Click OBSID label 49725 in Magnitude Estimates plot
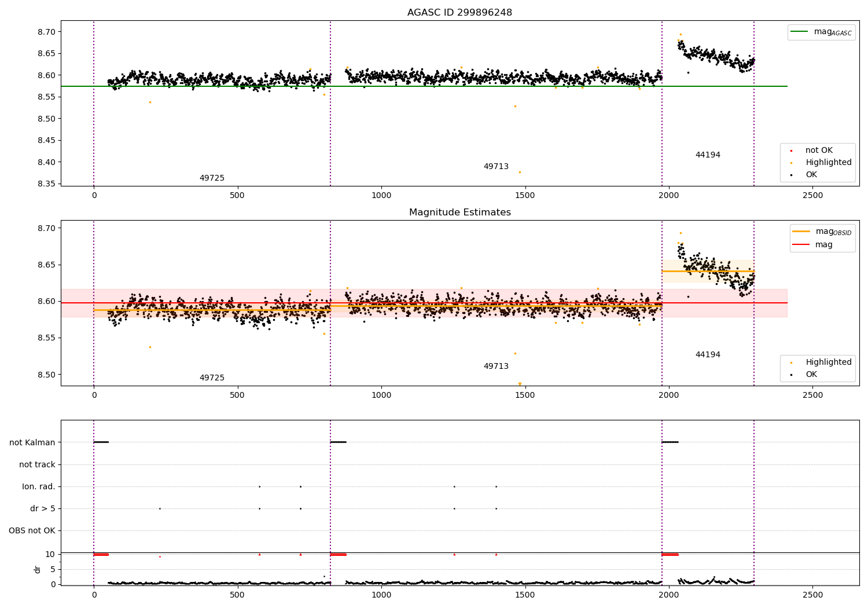 212,378
